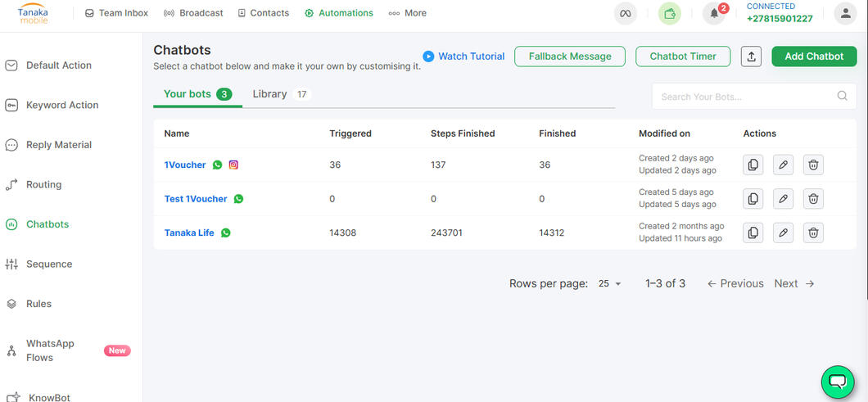Click the search magnifier icon
This screenshot has width=868, height=402.
[842, 96]
